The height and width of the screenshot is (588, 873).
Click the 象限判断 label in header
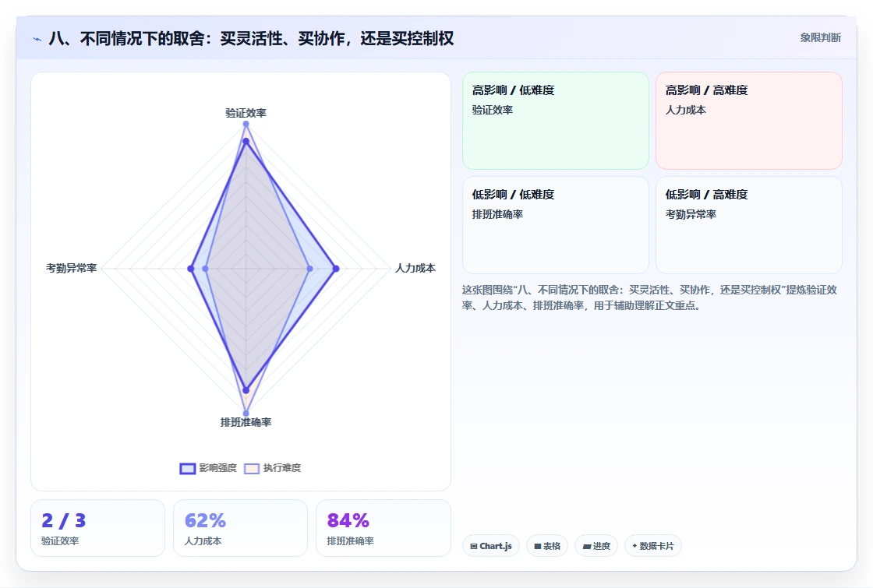tap(820, 38)
